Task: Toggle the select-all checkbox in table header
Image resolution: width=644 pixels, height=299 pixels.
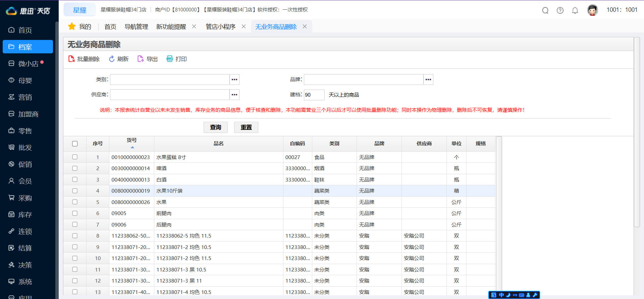Action: (75, 144)
